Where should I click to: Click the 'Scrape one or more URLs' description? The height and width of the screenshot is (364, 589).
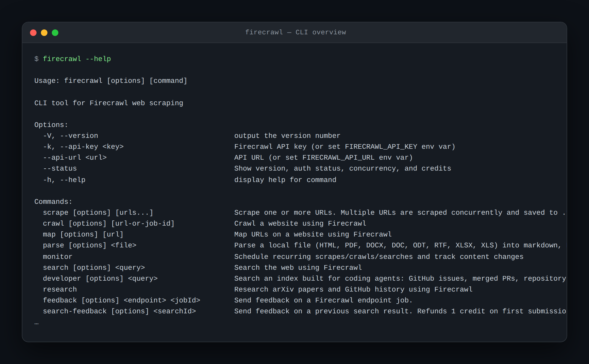point(400,213)
